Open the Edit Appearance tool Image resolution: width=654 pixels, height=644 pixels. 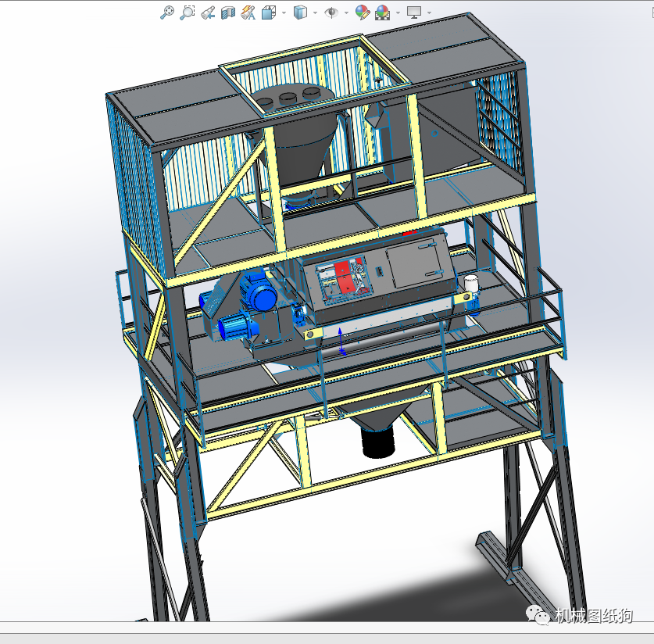(363, 13)
